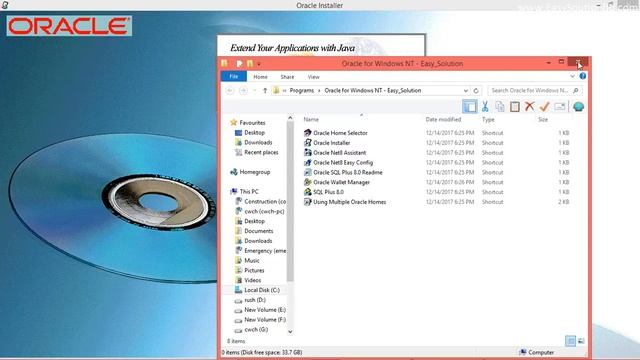Click the red Delete X toolbar icon
640x360 pixels.
(x=529, y=107)
